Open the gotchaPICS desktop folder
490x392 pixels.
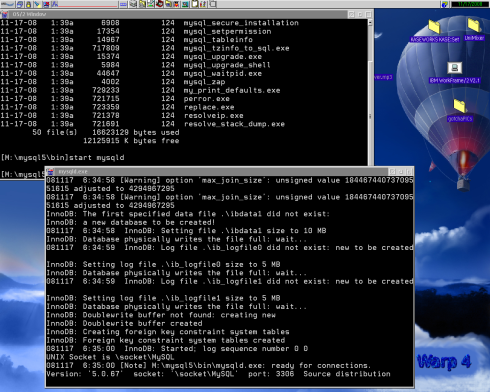click(460, 106)
